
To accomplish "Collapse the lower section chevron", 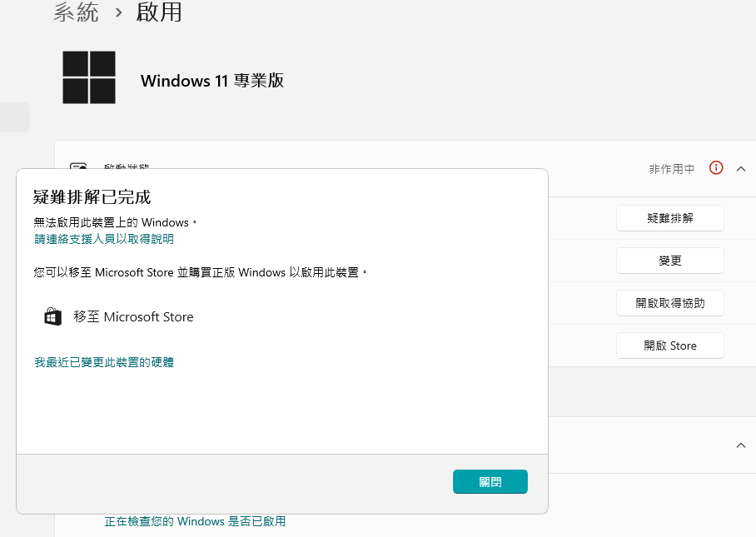I will pyautogui.click(x=741, y=445).
